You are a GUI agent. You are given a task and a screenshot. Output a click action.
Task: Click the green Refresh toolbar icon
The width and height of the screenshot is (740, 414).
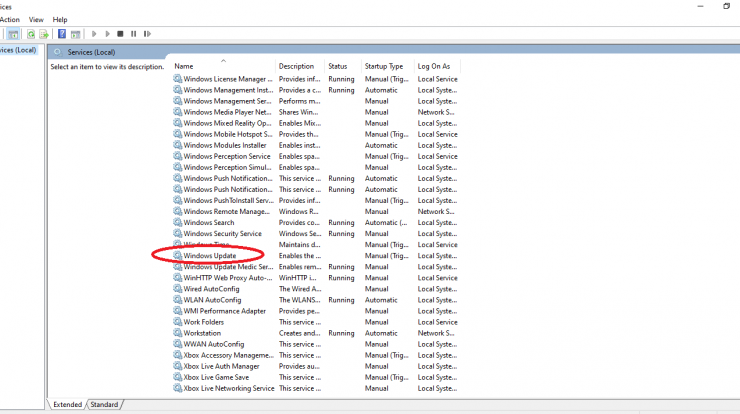pyautogui.click(x=31, y=34)
